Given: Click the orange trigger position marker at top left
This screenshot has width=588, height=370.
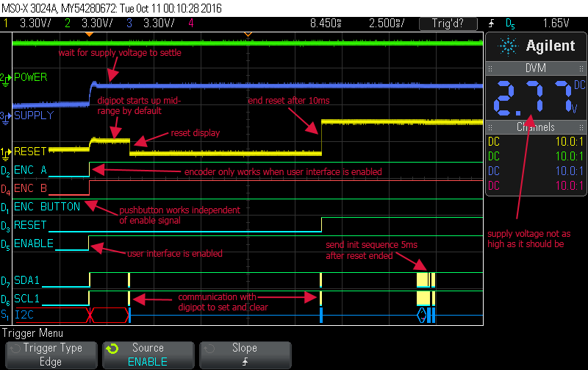Looking at the screenshot, I should tap(89, 35).
